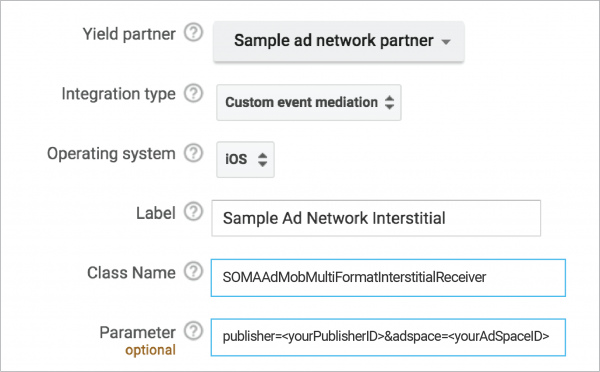This screenshot has width=600, height=372.
Task: Click the Yield partner field label
Action: tap(129, 34)
